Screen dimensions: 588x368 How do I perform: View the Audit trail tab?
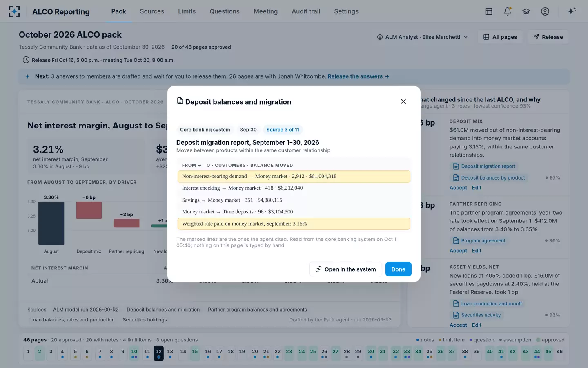(x=306, y=11)
